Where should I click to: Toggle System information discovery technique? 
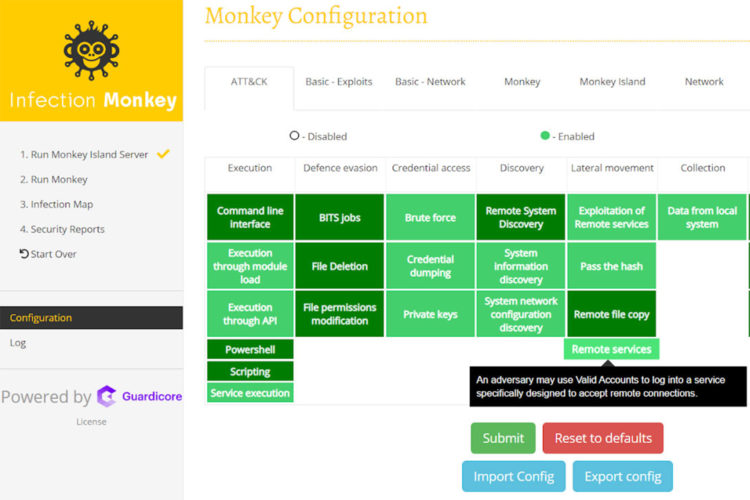pos(521,266)
